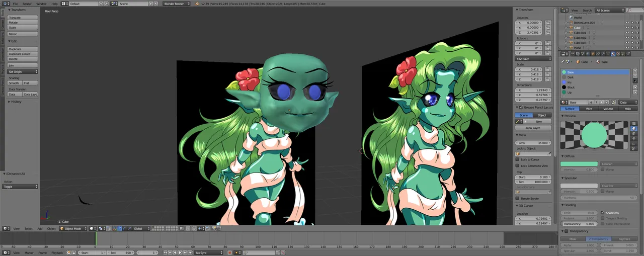Viewport: 644px width, 256px height.
Task: Select the monkey preview type icon
Action: 634,139
